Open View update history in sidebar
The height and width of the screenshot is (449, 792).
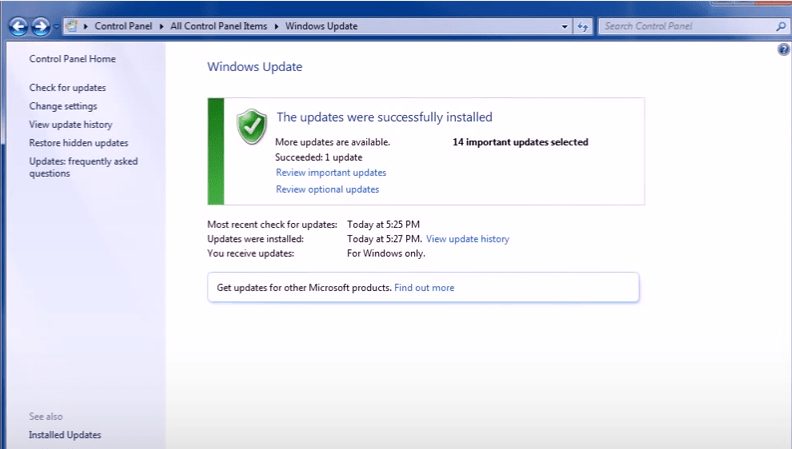coord(71,124)
